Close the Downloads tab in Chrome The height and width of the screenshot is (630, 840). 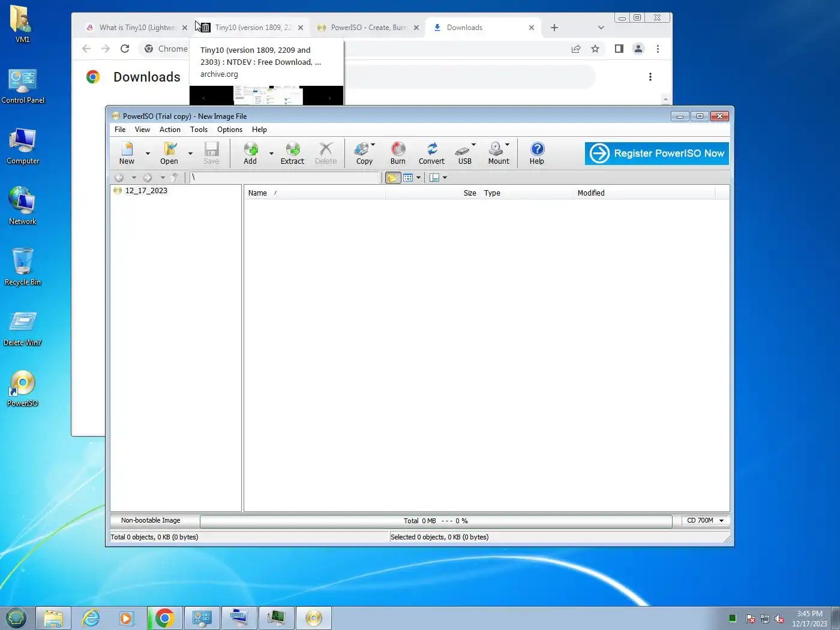point(531,28)
